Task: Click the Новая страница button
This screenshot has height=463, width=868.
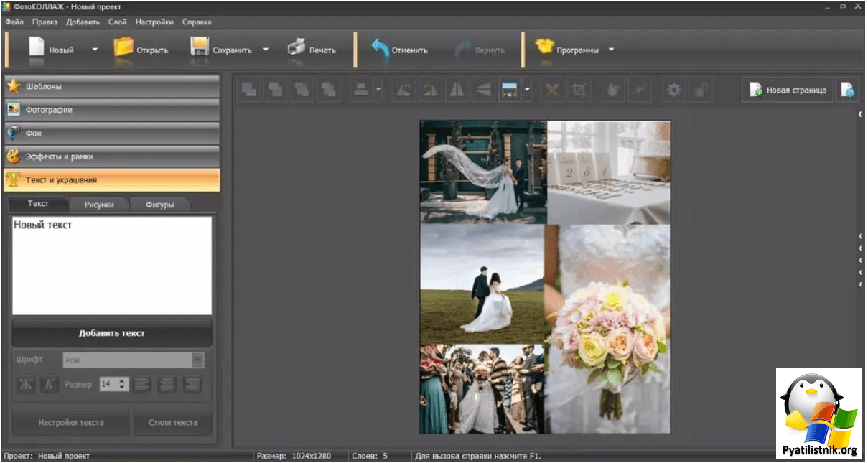Action: [x=788, y=90]
